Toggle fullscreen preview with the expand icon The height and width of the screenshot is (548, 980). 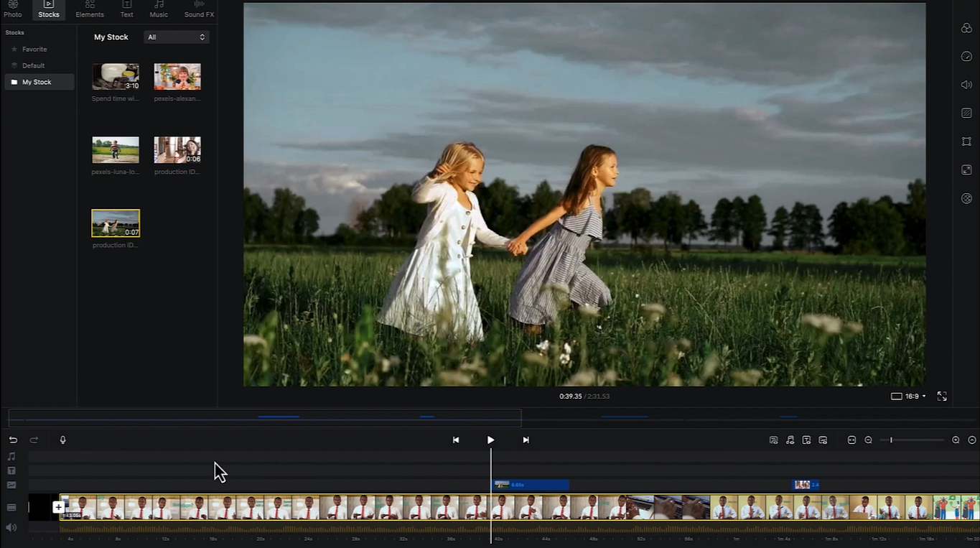[941, 396]
